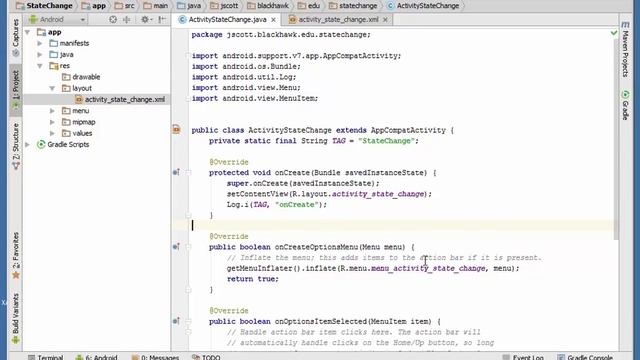Click the "onCreate" string in Log.i line
Image resolution: width=640 pixels, height=360 pixels.
point(296,204)
